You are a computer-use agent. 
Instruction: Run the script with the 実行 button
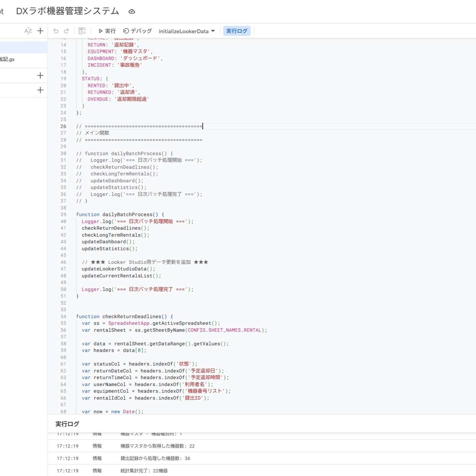106,31
